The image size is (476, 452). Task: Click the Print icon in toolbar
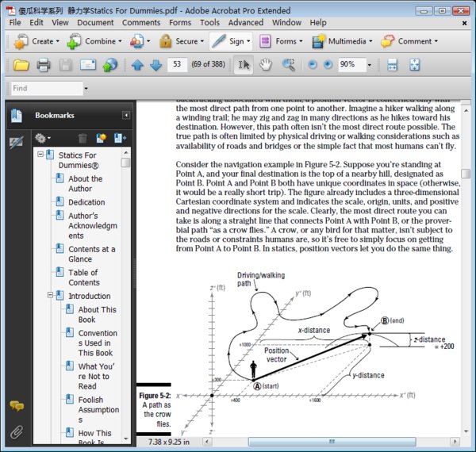click(44, 64)
